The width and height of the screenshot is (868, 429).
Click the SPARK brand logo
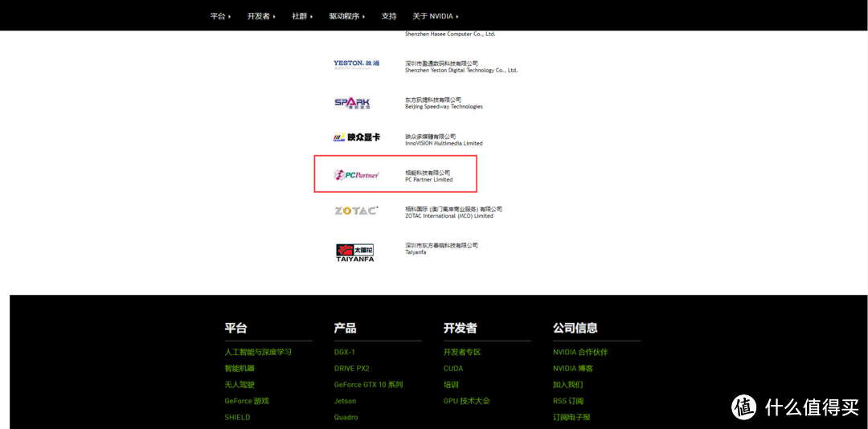click(x=352, y=104)
